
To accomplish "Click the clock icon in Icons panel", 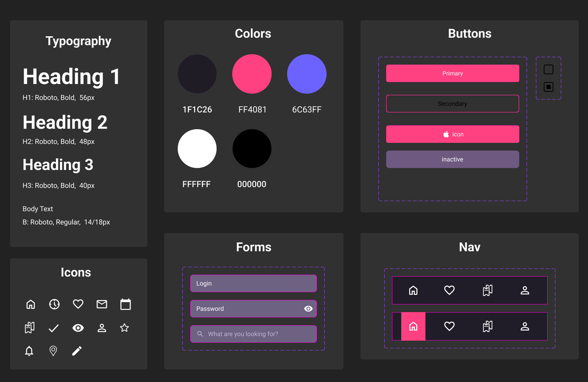I will coord(54,304).
